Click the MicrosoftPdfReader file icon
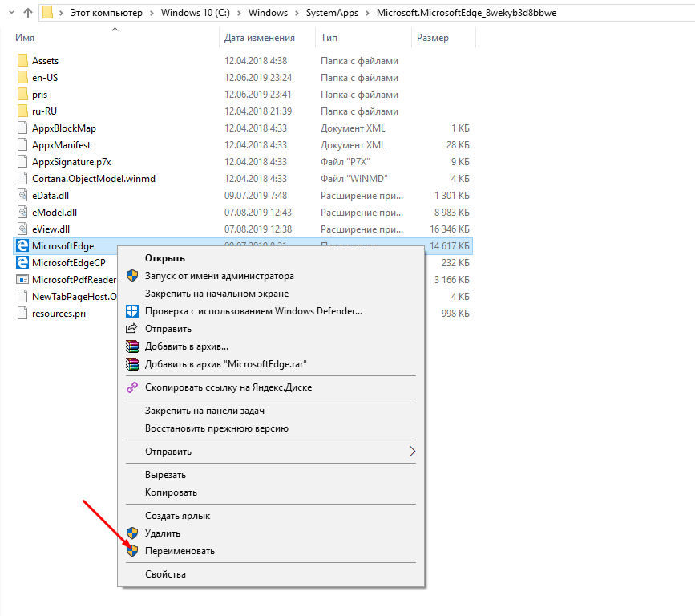 (x=22, y=279)
